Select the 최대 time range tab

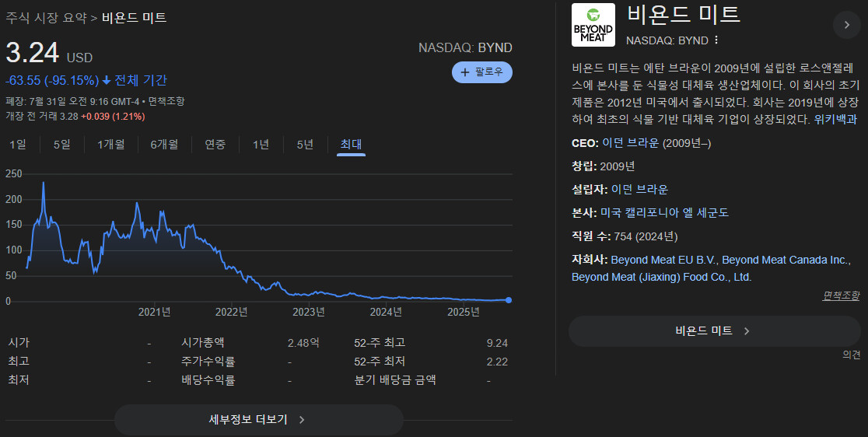pos(351,145)
